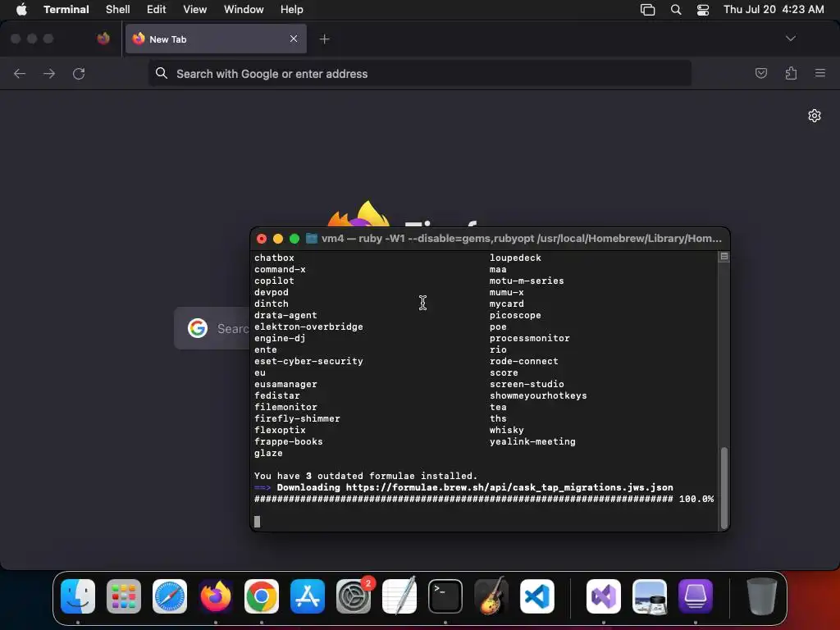840x630 pixels.
Task: Open Visual Studio purple icon in dock
Action: [604, 596]
